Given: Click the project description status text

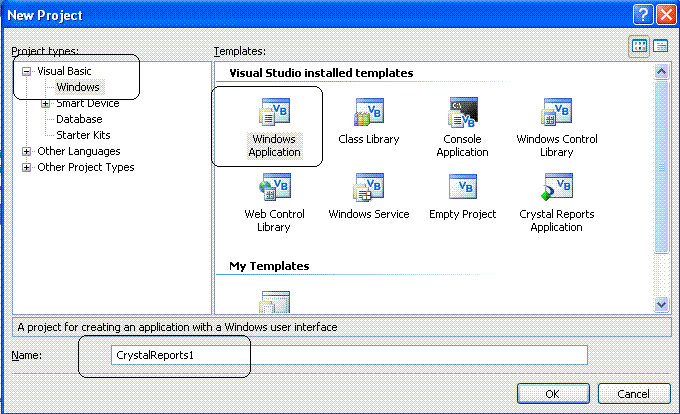Looking at the screenshot, I should 177,327.
